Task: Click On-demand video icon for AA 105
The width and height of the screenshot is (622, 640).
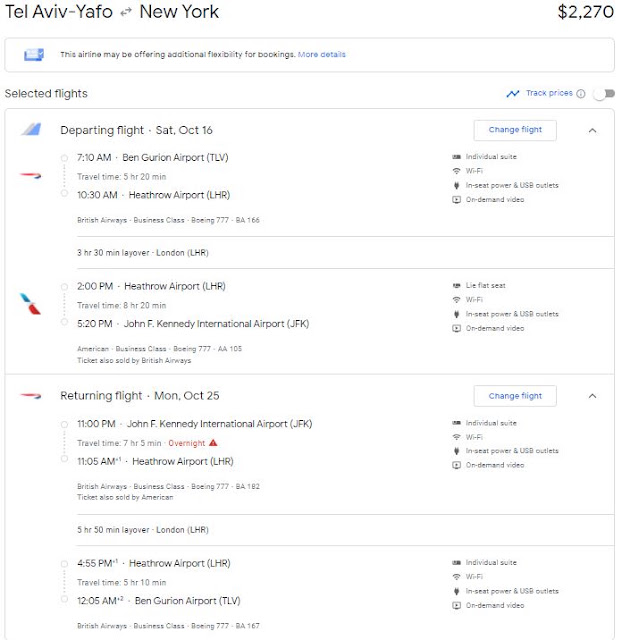Action: (x=456, y=328)
